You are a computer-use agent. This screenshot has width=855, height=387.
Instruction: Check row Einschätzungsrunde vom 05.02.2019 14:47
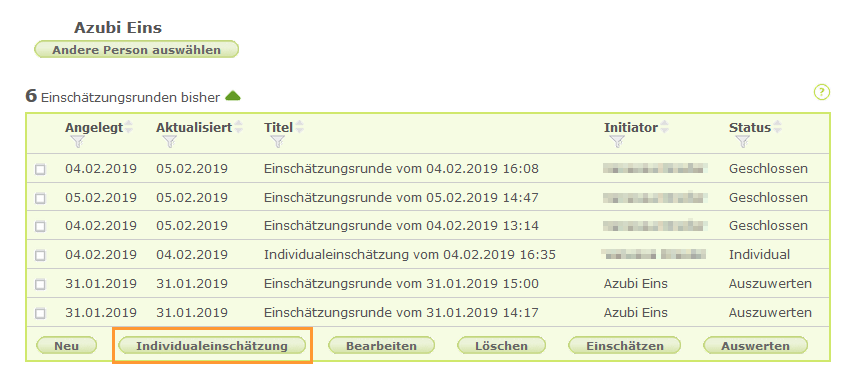pos(40,198)
